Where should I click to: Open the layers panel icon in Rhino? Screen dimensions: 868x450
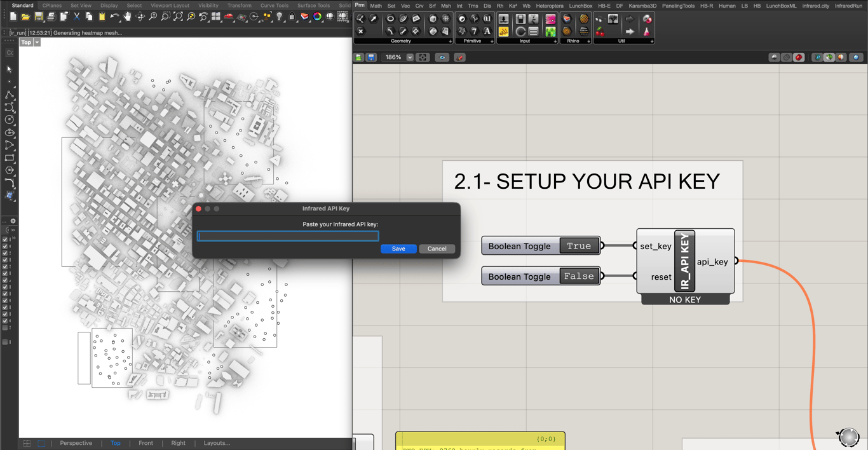(305, 17)
